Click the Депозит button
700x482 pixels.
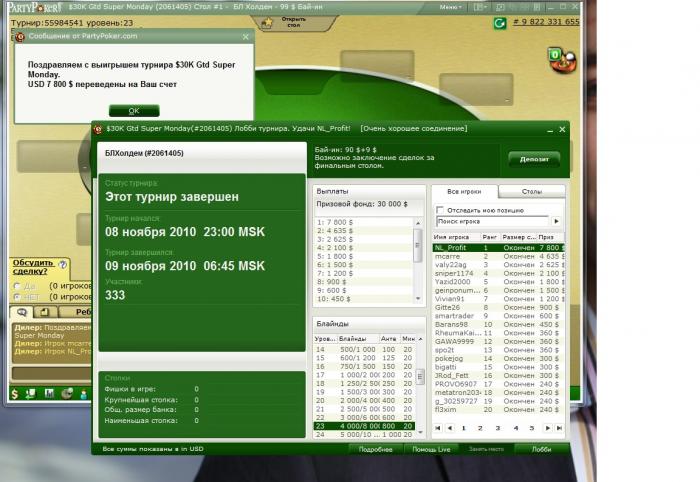tap(534, 159)
